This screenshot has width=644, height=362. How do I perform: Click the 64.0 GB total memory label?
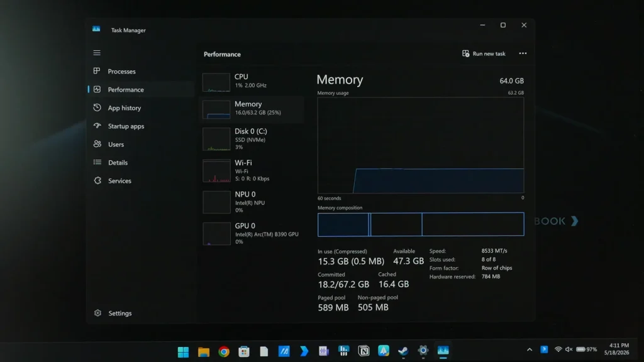pyautogui.click(x=511, y=81)
